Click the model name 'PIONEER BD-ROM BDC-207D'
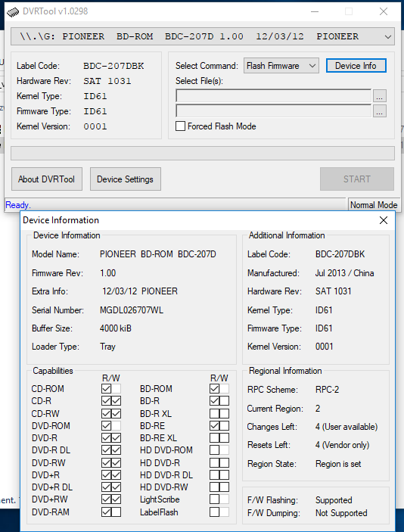This screenshot has width=404, height=532. tap(157, 254)
